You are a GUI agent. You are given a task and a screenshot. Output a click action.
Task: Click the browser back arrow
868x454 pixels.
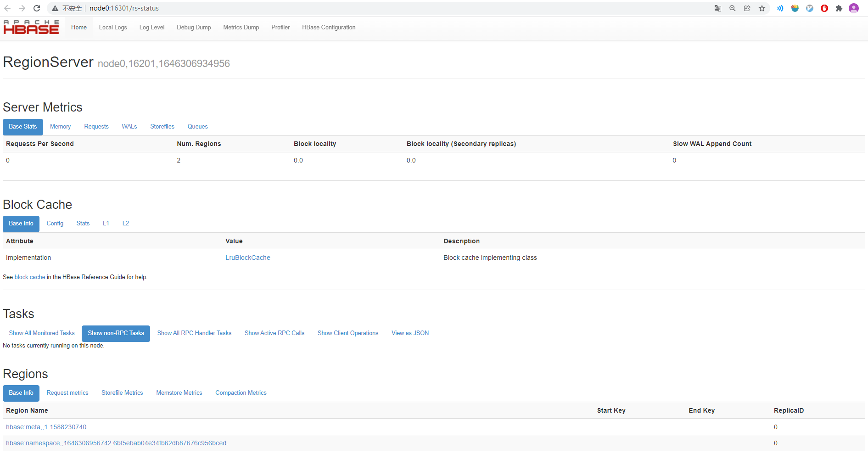(7, 8)
